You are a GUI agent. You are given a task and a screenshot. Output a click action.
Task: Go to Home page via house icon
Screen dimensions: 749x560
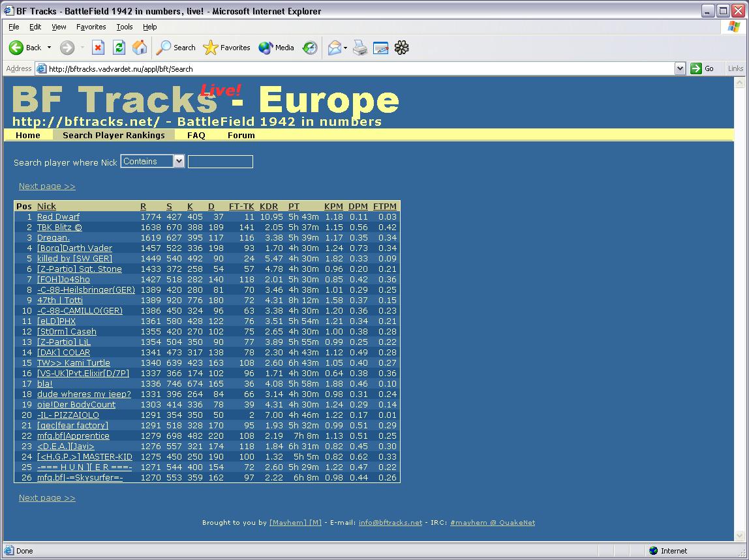click(x=140, y=47)
